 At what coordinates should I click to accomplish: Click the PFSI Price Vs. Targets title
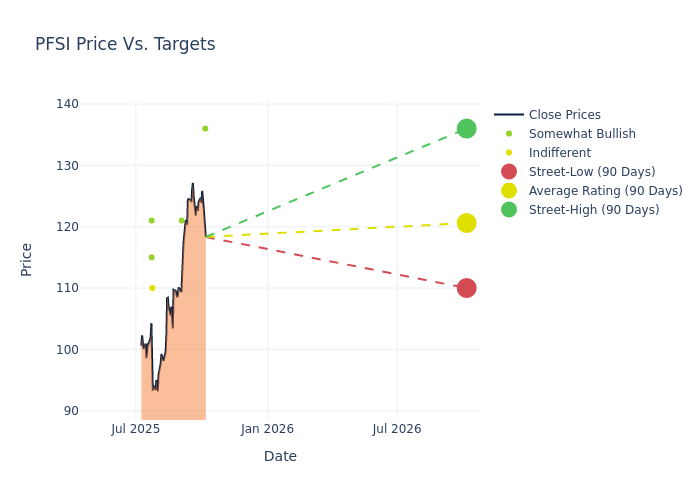point(125,44)
